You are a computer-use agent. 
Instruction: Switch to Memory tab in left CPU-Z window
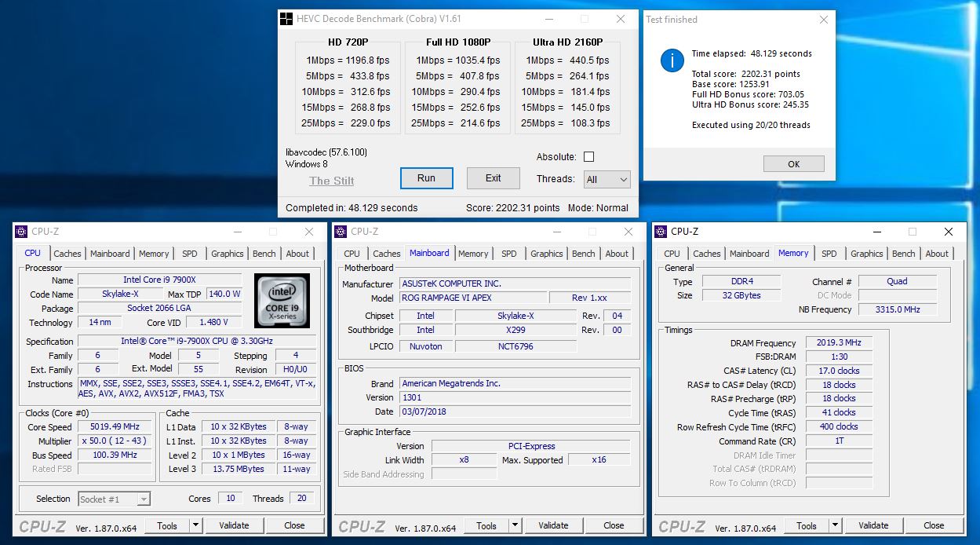point(154,254)
